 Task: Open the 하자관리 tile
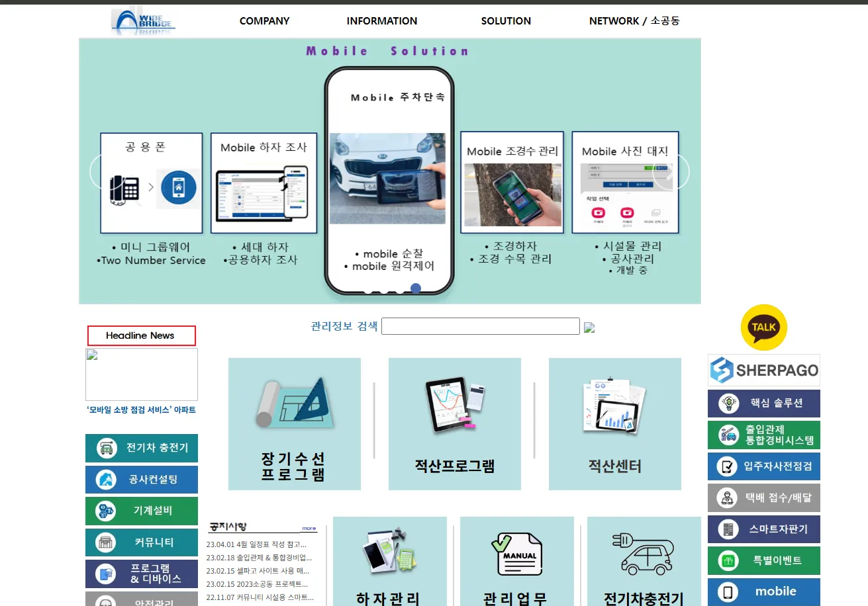click(x=390, y=561)
